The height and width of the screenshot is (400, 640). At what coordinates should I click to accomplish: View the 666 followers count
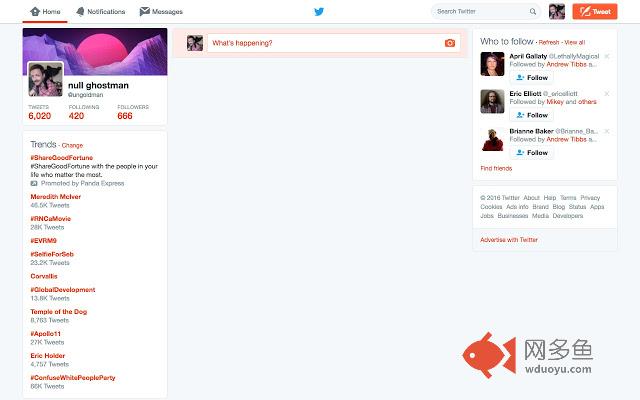pyautogui.click(x=133, y=112)
